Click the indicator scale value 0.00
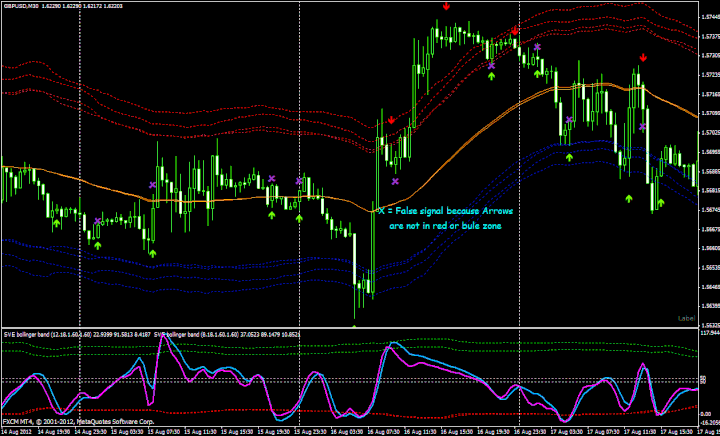The height and width of the screenshot is (436, 720). 706,414
